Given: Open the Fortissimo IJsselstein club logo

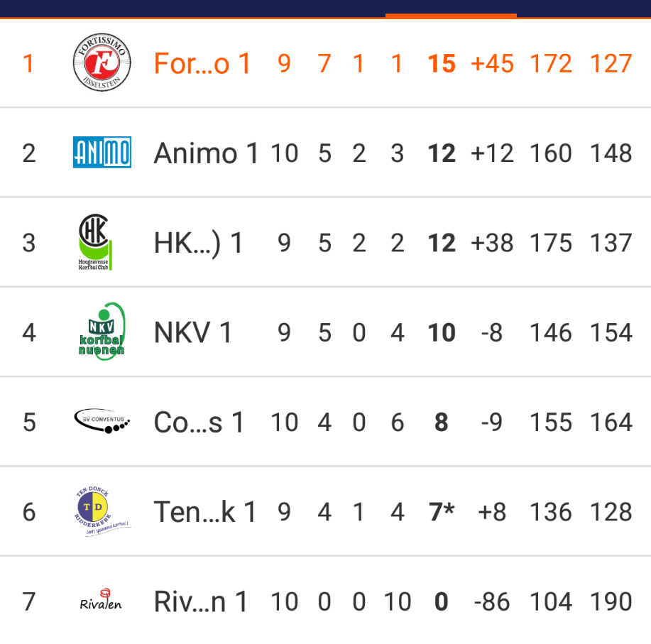Looking at the screenshot, I should [102, 62].
